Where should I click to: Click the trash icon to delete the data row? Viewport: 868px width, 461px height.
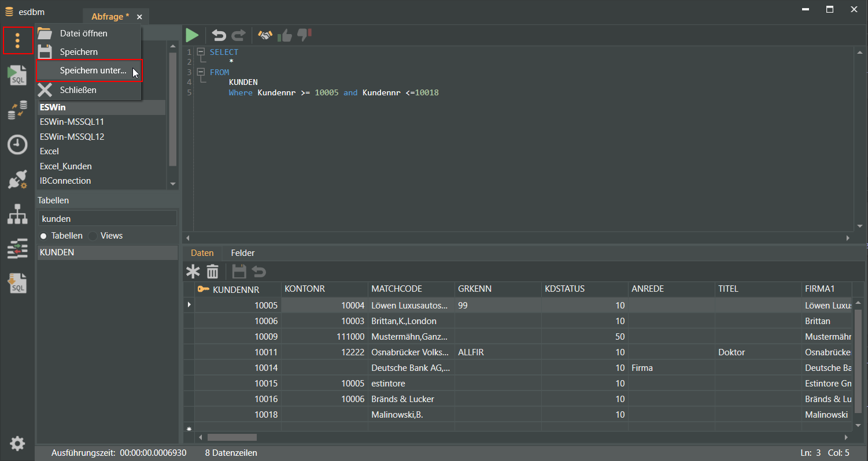pos(213,272)
